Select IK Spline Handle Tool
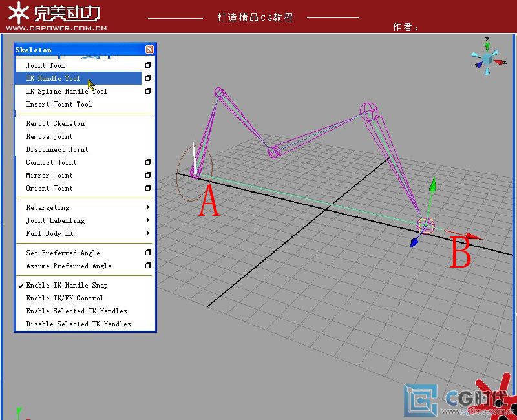 point(67,91)
